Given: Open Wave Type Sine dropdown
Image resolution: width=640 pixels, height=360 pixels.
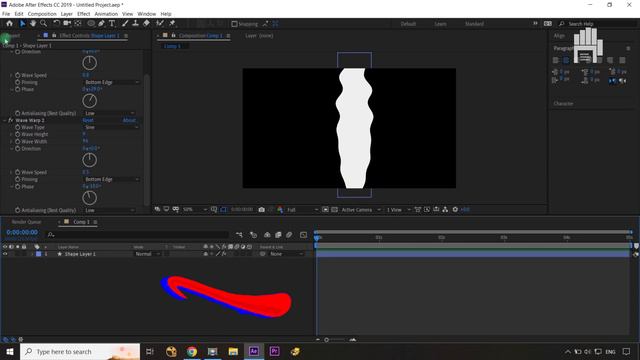Looking at the screenshot, I should pyautogui.click(x=111, y=127).
